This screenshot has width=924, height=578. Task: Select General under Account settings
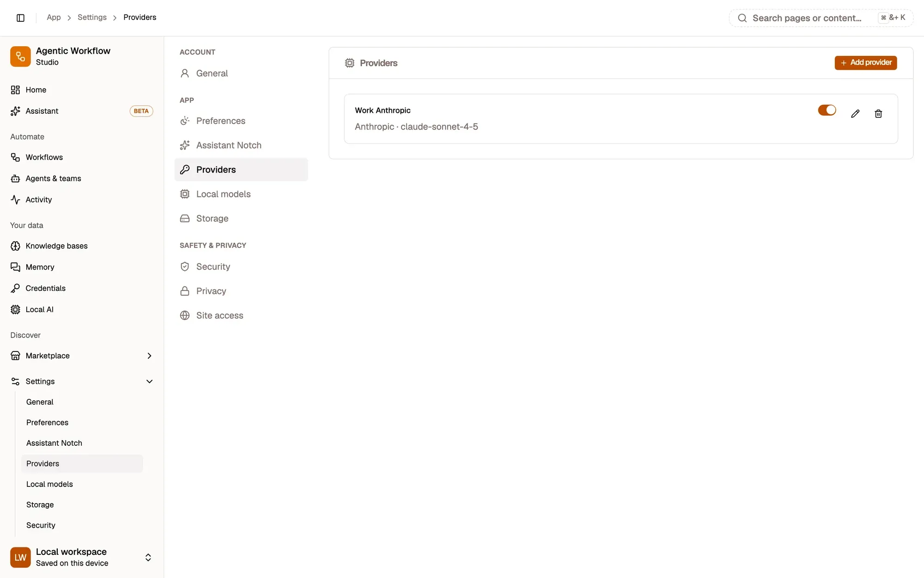(x=241, y=73)
